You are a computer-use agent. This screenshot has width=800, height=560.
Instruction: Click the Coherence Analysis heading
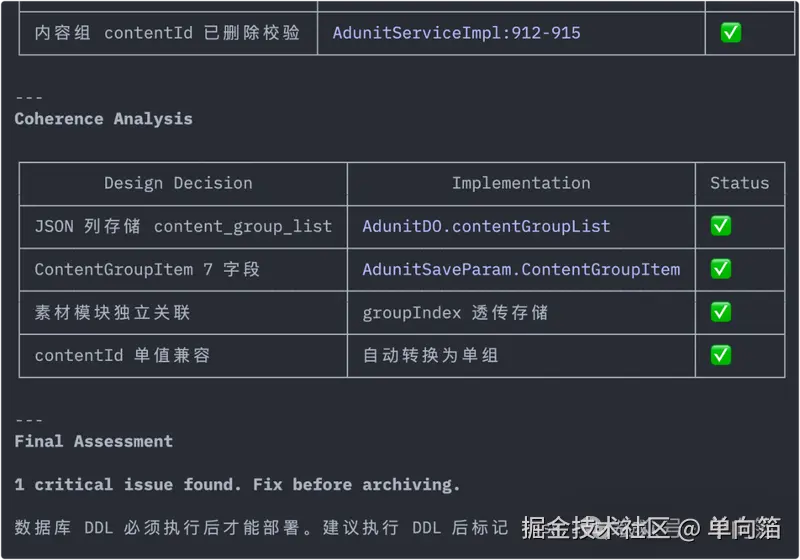(x=103, y=119)
